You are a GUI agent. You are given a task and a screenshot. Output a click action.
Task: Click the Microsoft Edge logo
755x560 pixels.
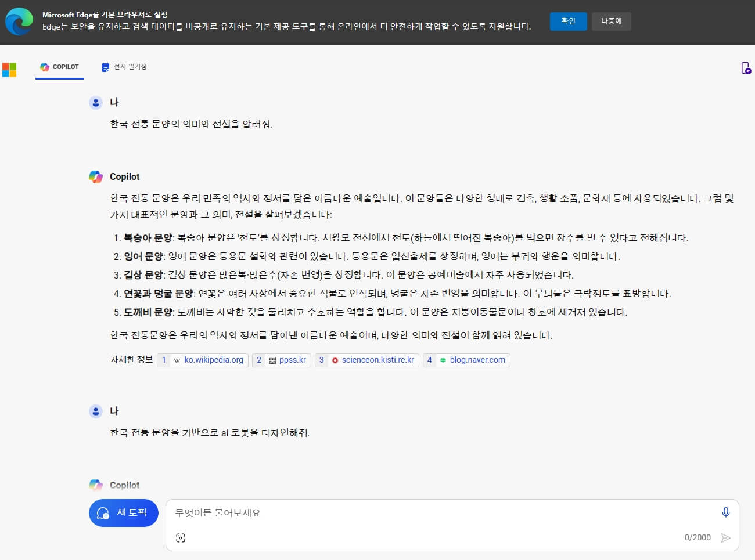[19, 21]
